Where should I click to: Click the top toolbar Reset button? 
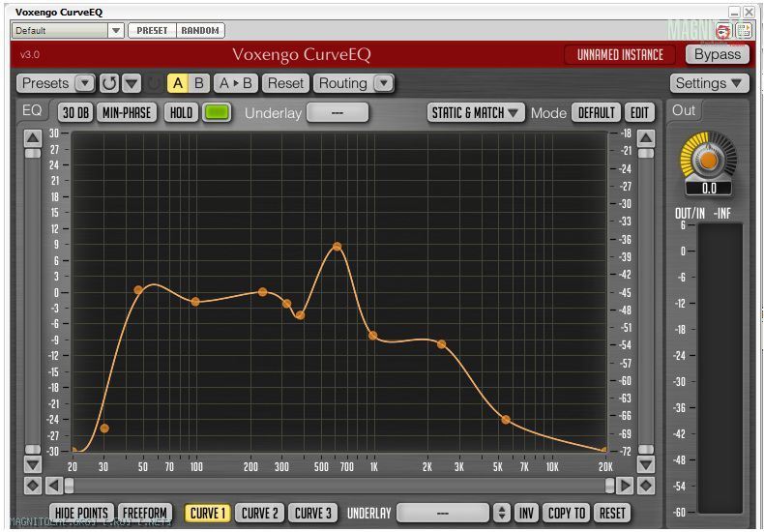285,83
